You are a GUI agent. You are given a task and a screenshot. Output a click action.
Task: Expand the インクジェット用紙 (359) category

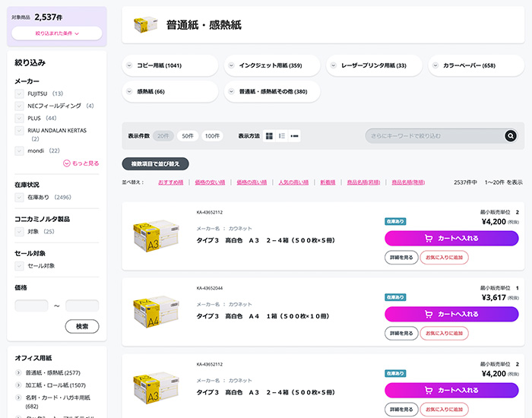(272, 65)
